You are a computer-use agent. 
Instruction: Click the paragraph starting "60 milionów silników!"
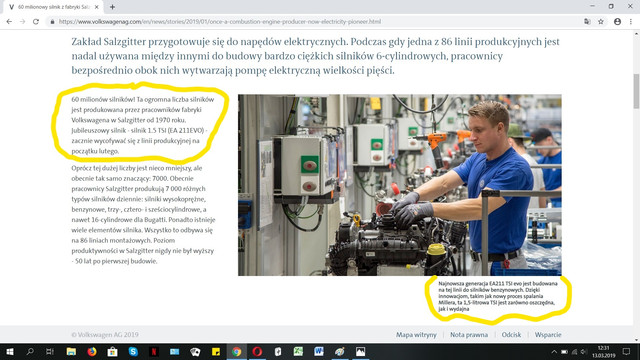point(143,125)
